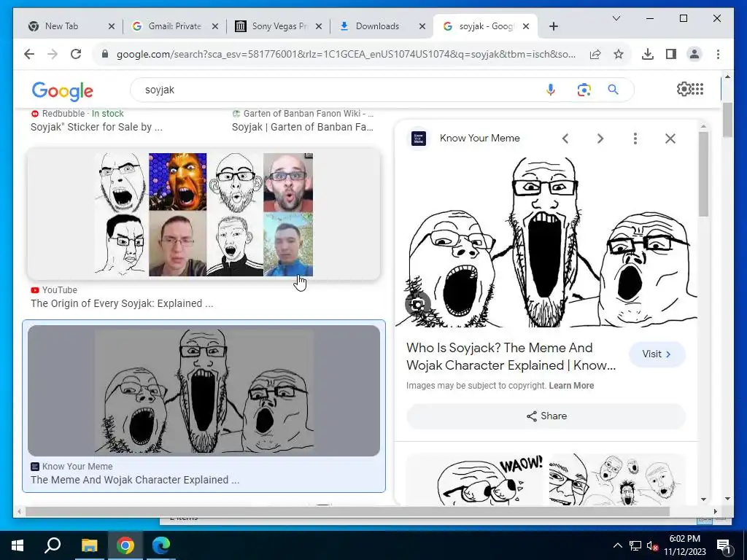Click the Know Your Meme panel title
747x560 pixels.
(x=480, y=138)
